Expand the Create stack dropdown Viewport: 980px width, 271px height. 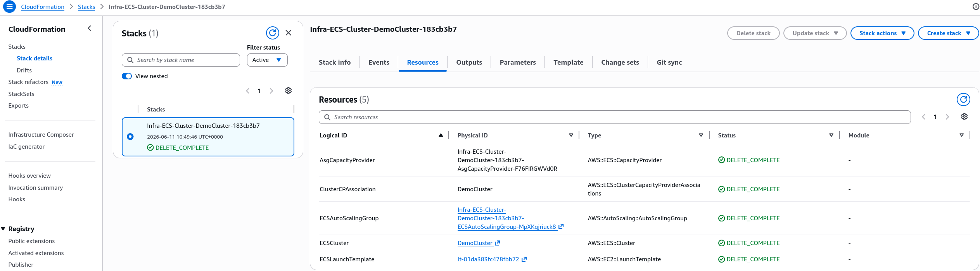(949, 33)
